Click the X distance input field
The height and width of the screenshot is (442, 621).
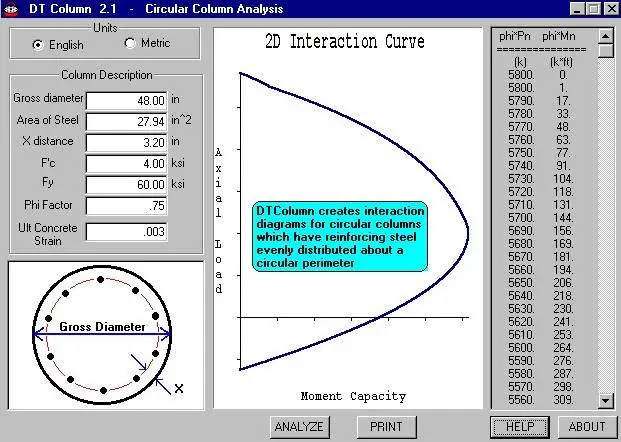pyautogui.click(x=126, y=142)
